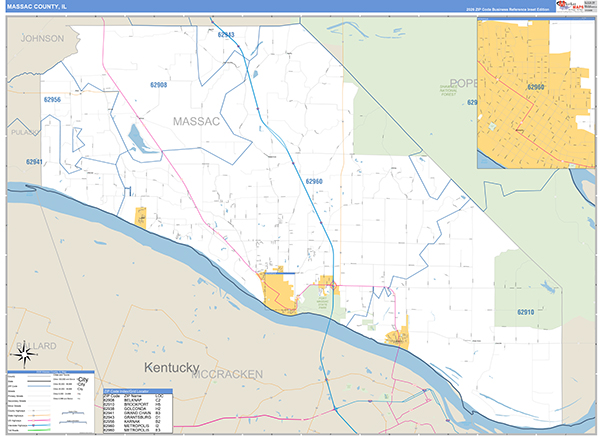Click the MarketMAPS logo in header
The image size is (600, 436).
click(570, 7)
